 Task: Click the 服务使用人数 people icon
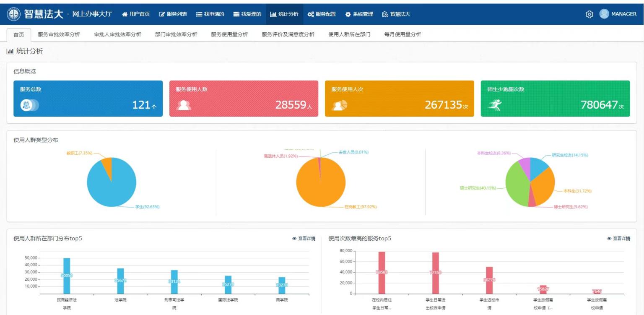pyautogui.click(x=184, y=105)
